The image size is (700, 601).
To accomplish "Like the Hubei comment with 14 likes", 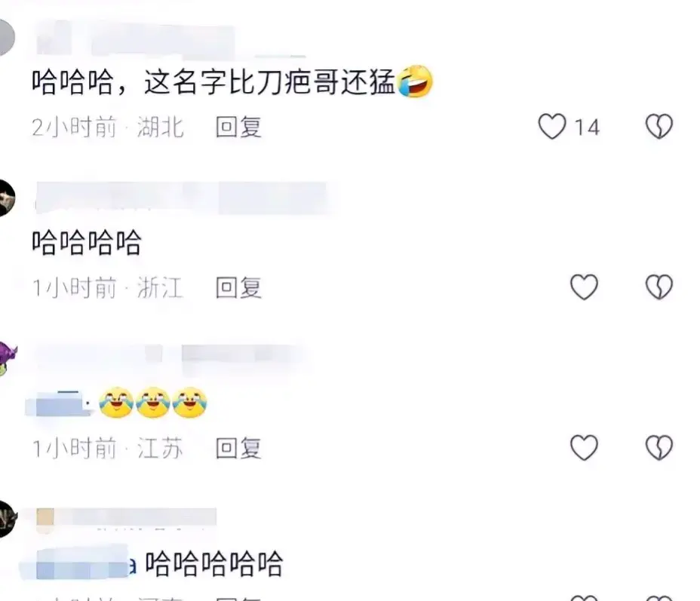I will point(552,126).
